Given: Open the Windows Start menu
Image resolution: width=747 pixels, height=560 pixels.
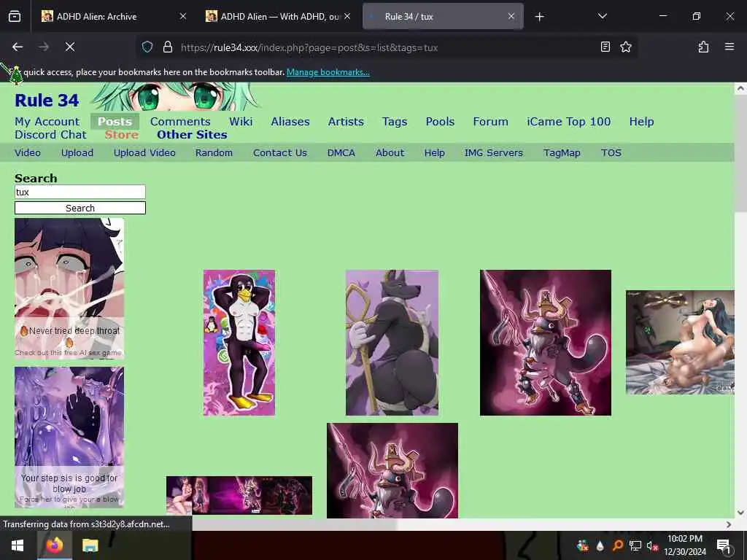Looking at the screenshot, I should pyautogui.click(x=18, y=545).
